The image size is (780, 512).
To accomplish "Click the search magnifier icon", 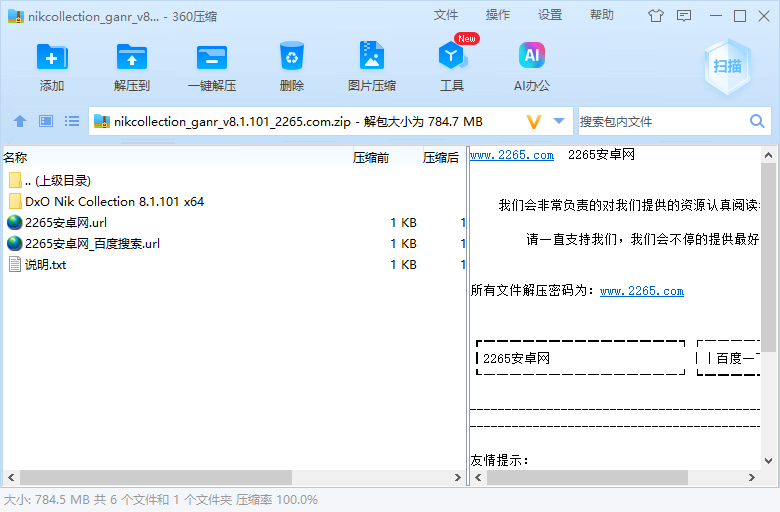I will pos(757,121).
